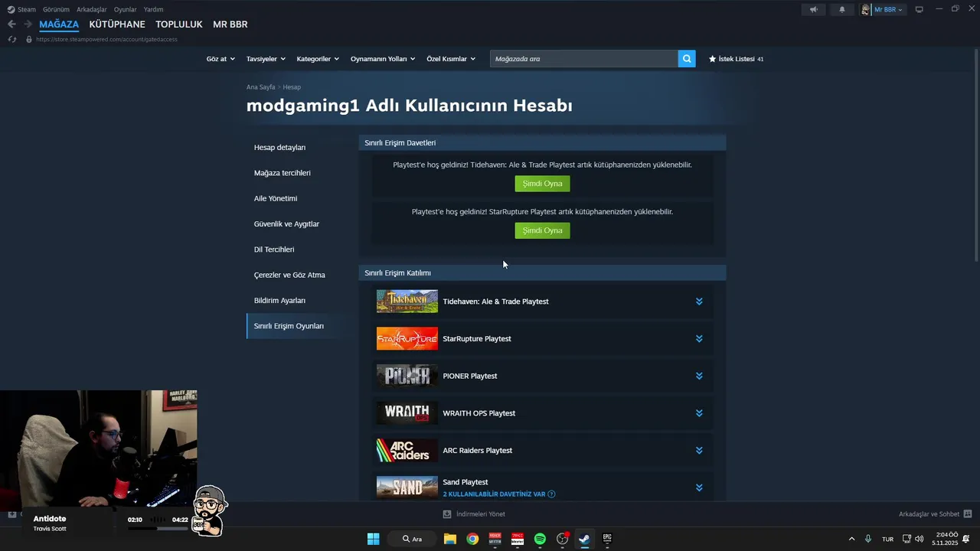Open the MR BBR profile tab

click(230, 24)
